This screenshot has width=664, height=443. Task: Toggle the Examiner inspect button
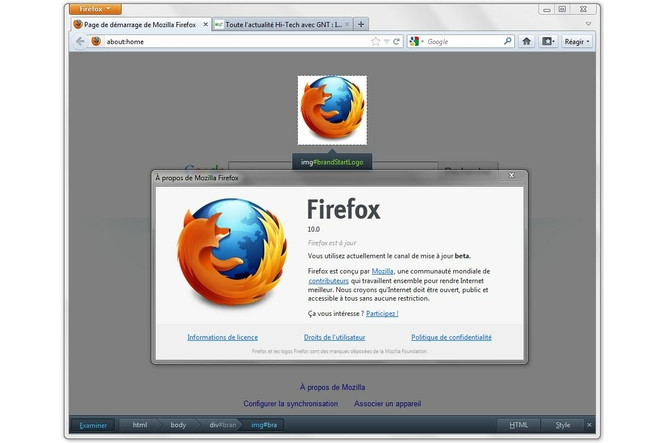tap(93, 425)
